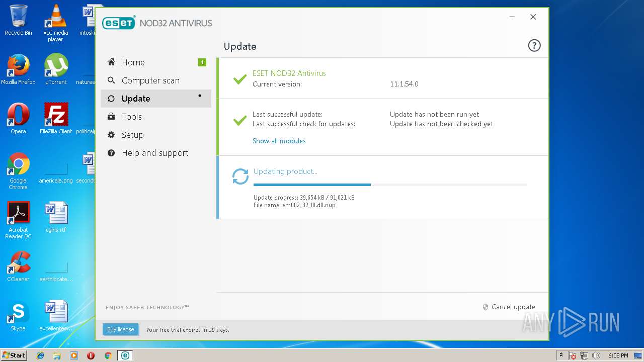The width and height of the screenshot is (644, 362).
Task: Click the Windows Start button
Action: pos(14,355)
